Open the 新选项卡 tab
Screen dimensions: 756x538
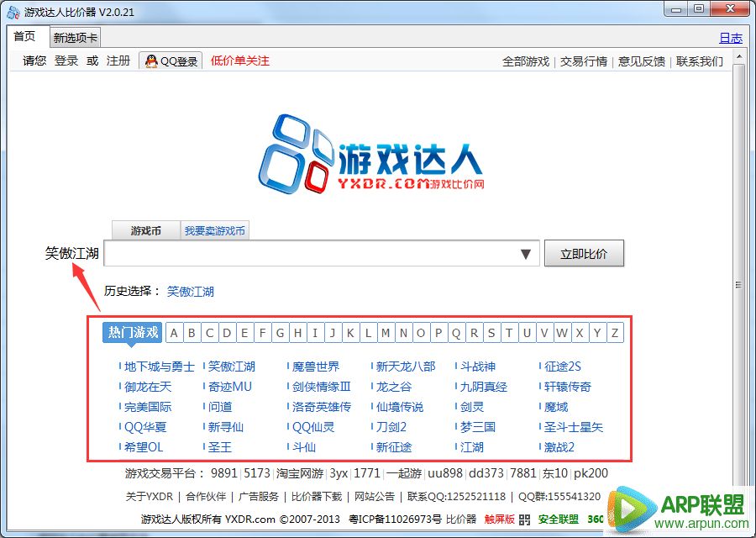[x=76, y=38]
